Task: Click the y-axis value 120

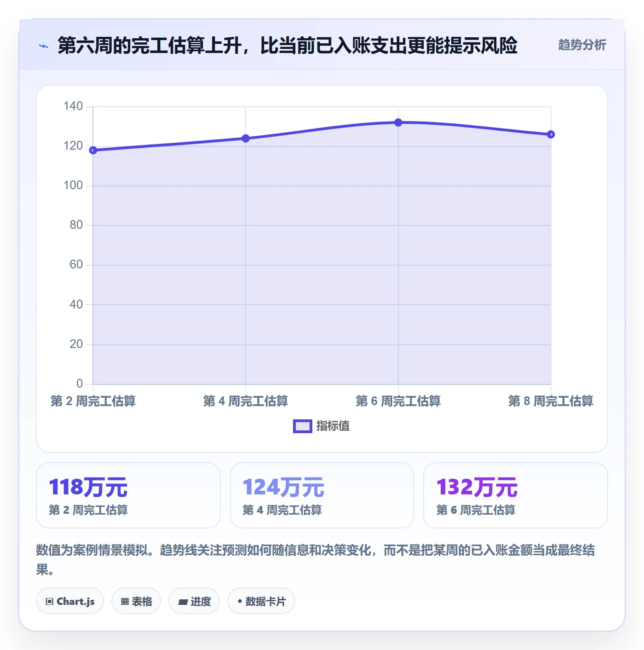Action: tap(73, 146)
